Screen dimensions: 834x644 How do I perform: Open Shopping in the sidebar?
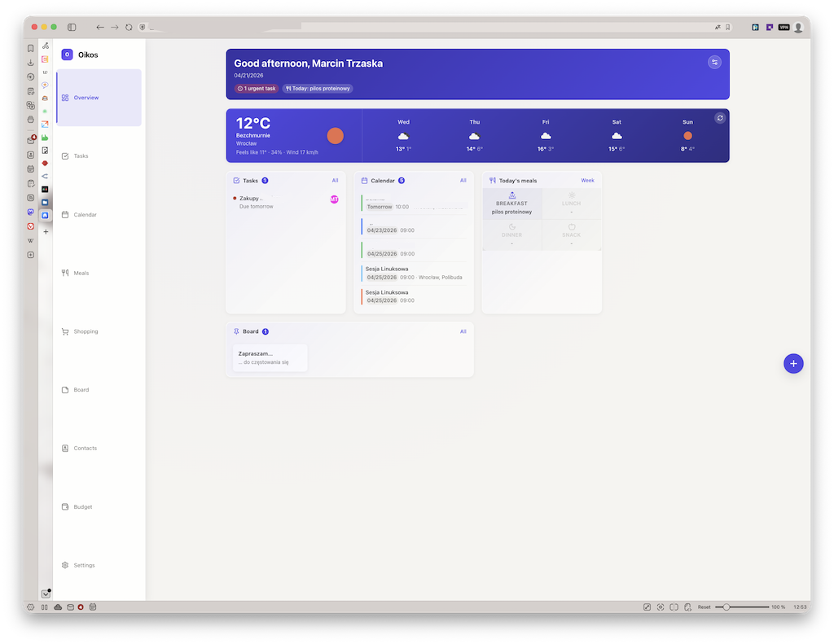click(x=99, y=331)
